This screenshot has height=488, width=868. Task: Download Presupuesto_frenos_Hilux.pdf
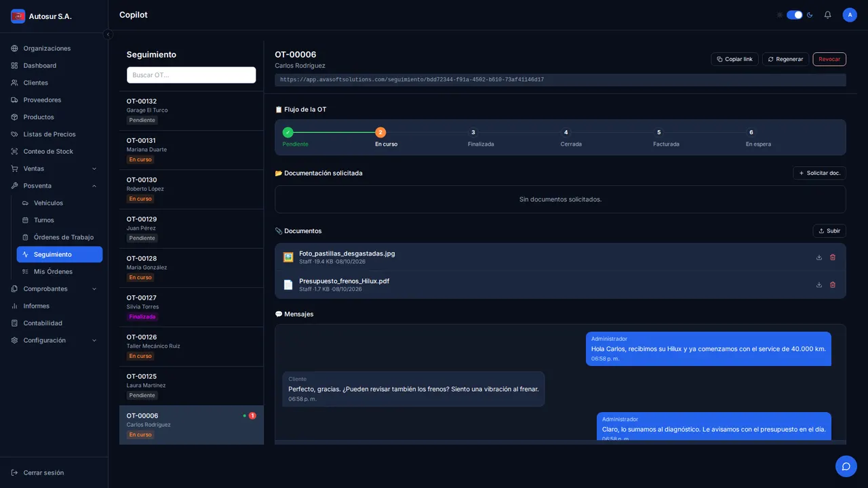pyautogui.click(x=819, y=285)
